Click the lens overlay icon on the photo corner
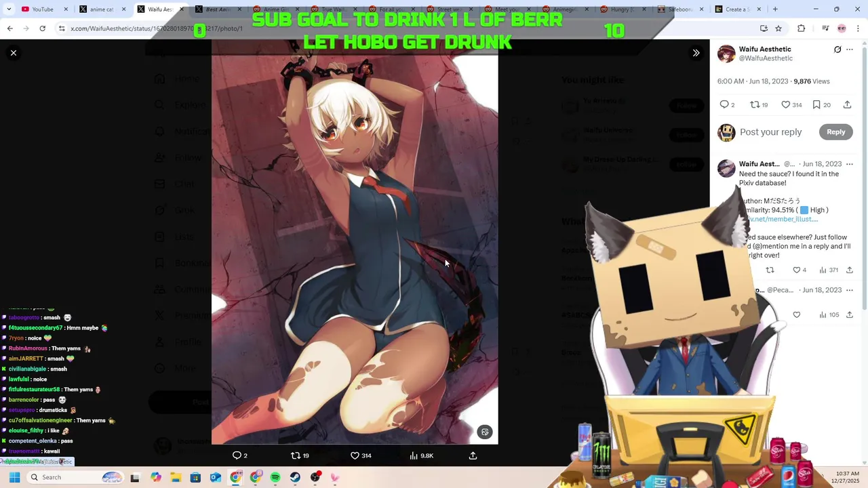This screenshot has height=488, width=868. [x=485, y=432]
